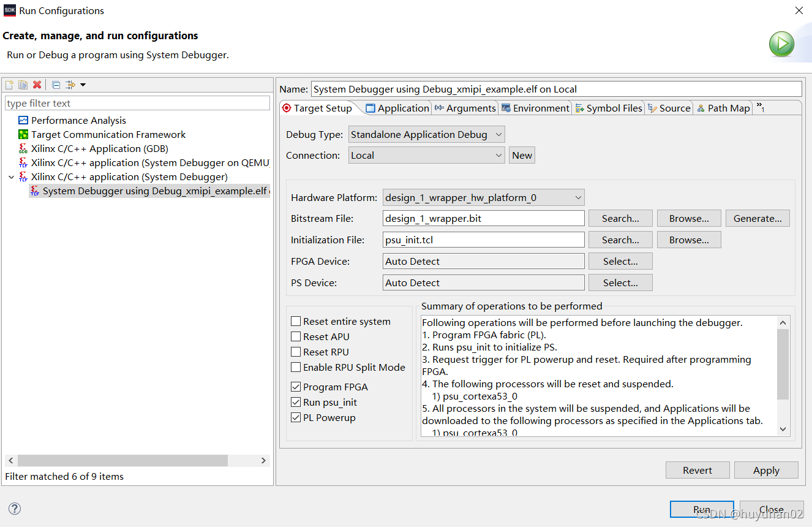Image resolution: width=812 pixels, height=527 pixels.
Task: Enable the Reset RPU checkbox
Action: (x=296, y=352)
